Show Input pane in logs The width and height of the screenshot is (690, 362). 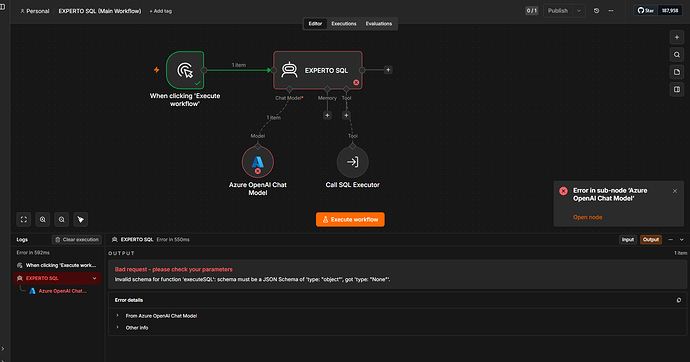point(628,240)
